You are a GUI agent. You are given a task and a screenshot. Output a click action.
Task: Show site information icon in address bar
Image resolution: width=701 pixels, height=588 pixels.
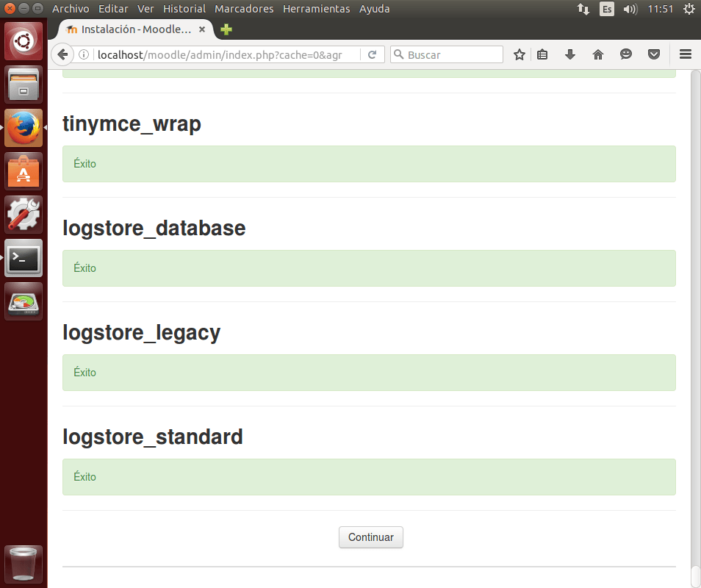(x=84, y=54)
